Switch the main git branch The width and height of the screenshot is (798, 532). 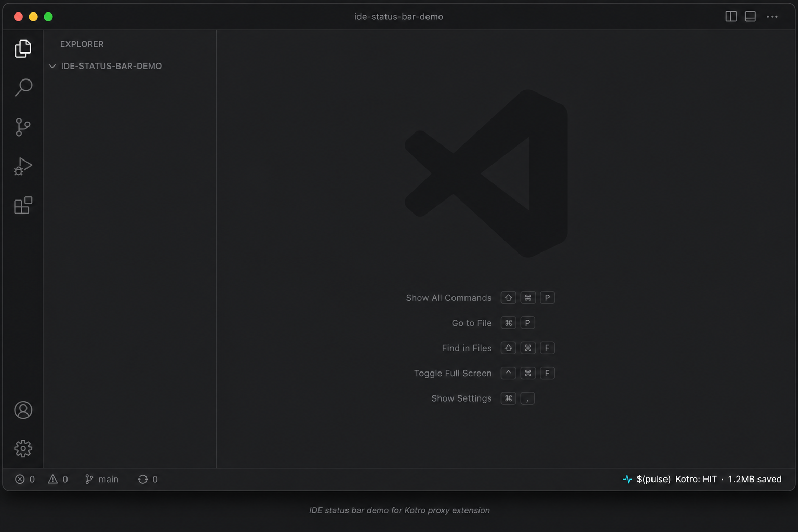pos(102,479)
